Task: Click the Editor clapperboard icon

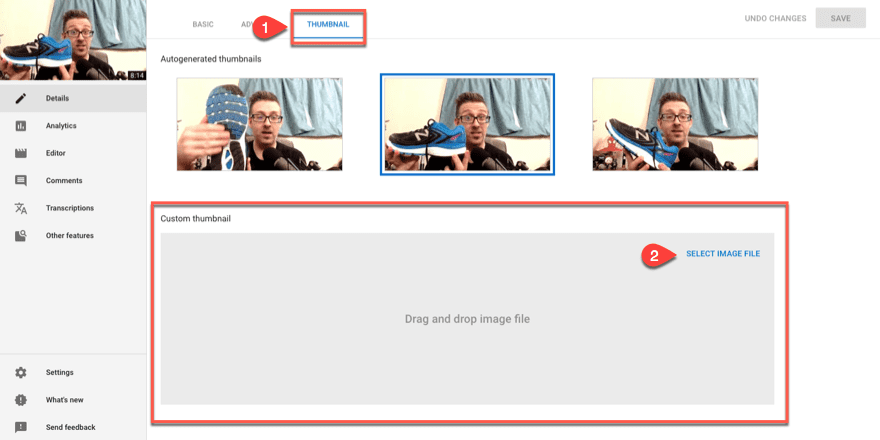Action: click(21, 153)
